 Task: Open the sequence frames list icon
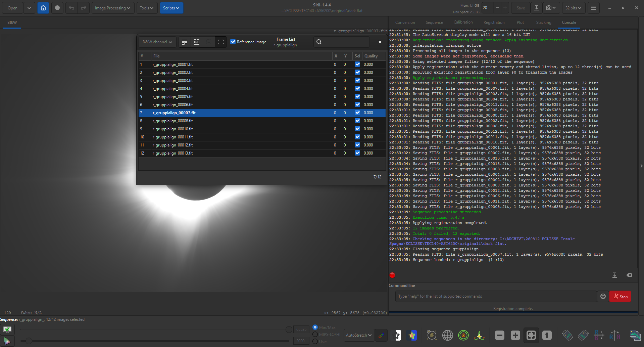(x=635, y=335)
